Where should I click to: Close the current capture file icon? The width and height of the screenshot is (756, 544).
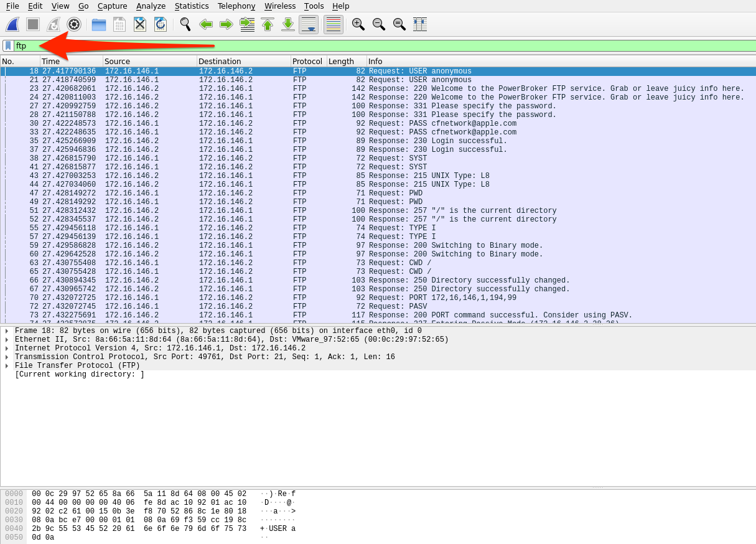pyautogui.click(x=140, y=24)
